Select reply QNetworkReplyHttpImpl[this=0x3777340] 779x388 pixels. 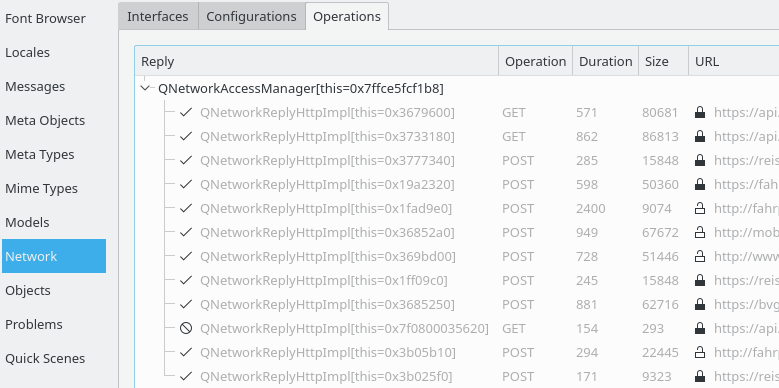coord(327,160)
